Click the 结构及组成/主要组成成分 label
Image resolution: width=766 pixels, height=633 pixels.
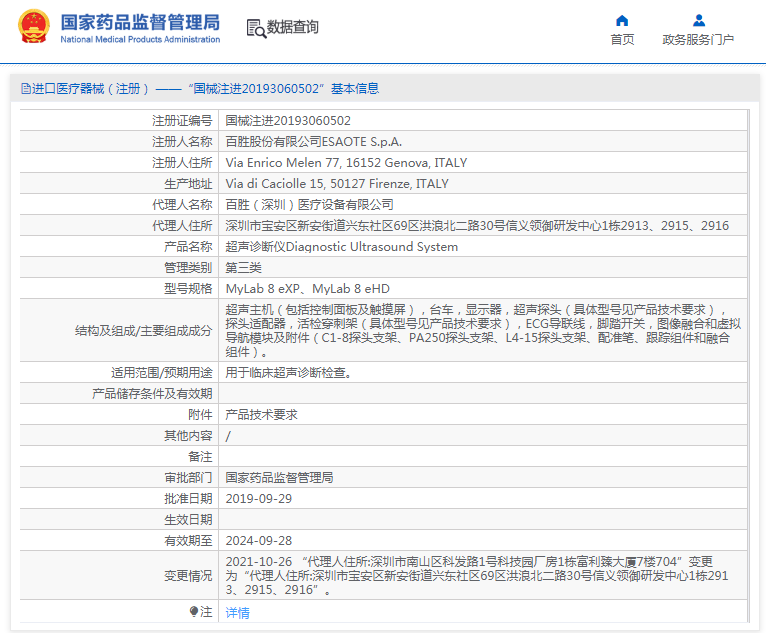pos(144,331)
